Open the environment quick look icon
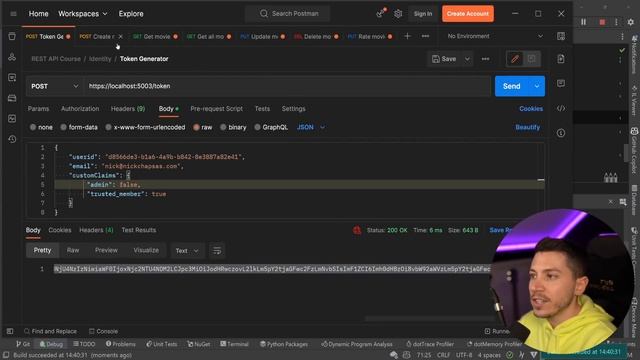The height and width of the screenshot is (360, 640). click(x=561, y=36)
